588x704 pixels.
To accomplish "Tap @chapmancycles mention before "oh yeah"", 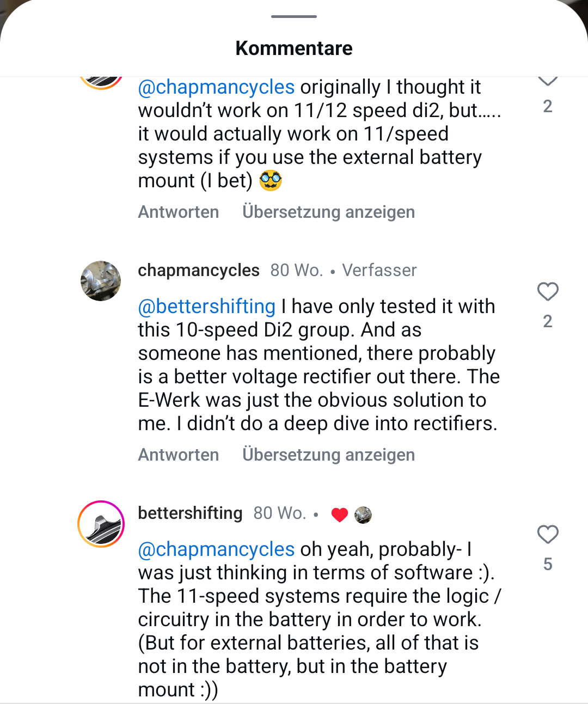I will pos(216,549).
